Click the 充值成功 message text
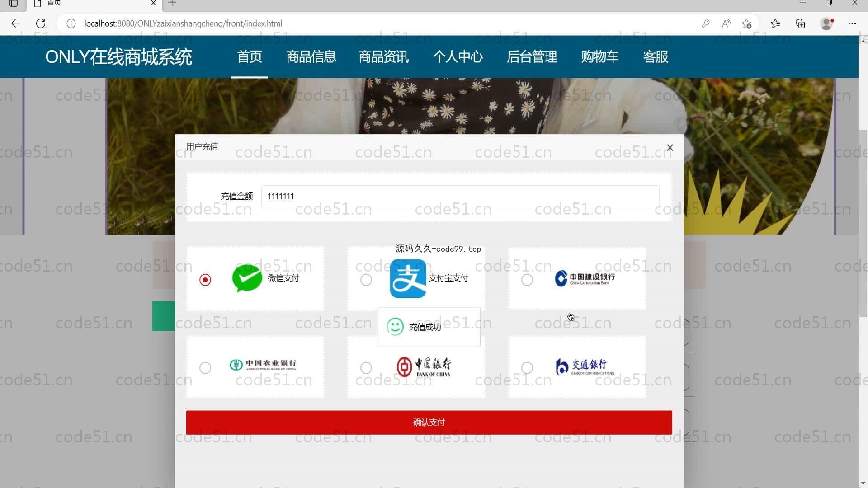This screenshot has width=868, height=488. [x=425, y=327]
